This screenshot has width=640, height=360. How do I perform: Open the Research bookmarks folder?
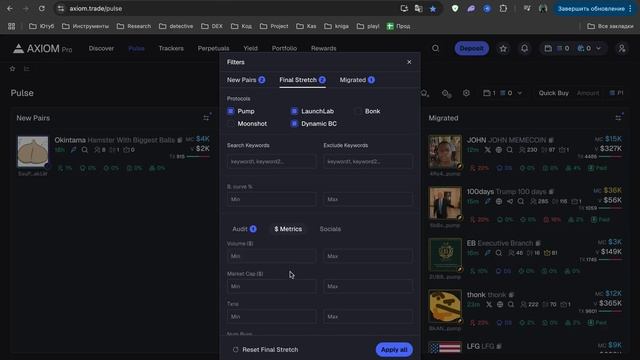click(x=134, y=26)
